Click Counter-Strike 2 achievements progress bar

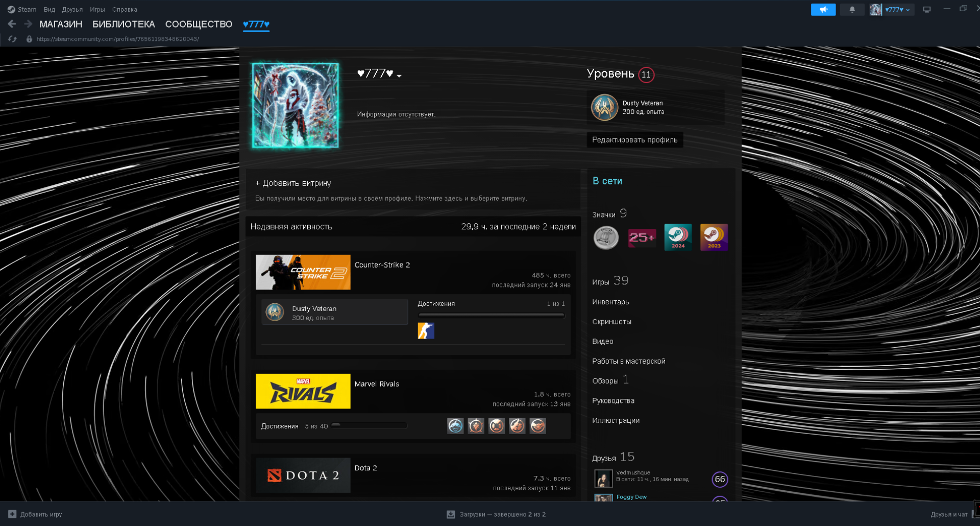click(x=491, y=316)
